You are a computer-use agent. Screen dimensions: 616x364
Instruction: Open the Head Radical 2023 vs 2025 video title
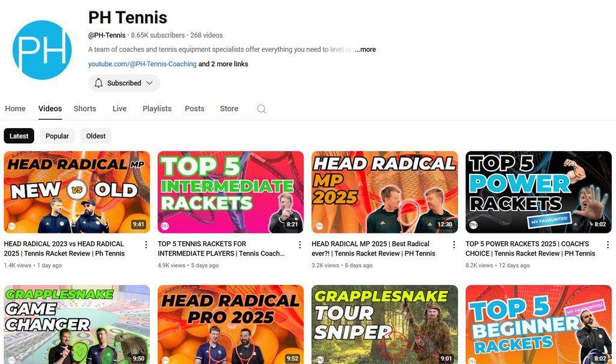click(64, 249)
